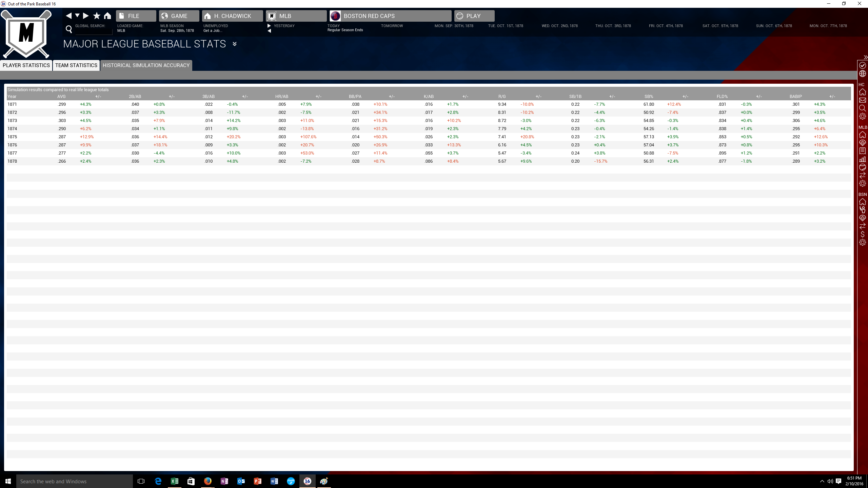
Task: Click the back navigation arrow
Action: (x=69, y=16)
